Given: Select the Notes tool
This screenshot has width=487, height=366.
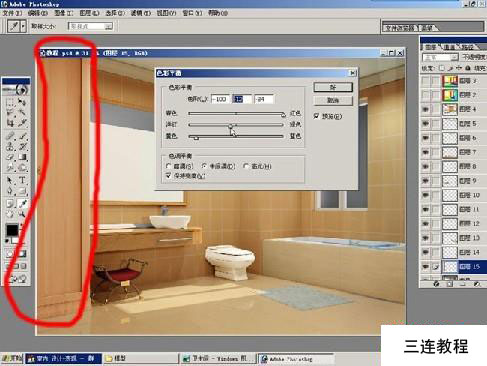Looking at the screenshot, I should pyautogui.click(x=10, y=203).
